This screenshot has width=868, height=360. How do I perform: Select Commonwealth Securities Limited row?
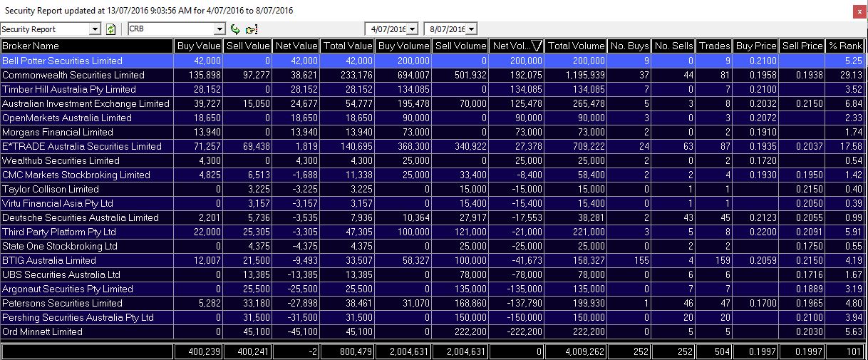coord(433,76)
